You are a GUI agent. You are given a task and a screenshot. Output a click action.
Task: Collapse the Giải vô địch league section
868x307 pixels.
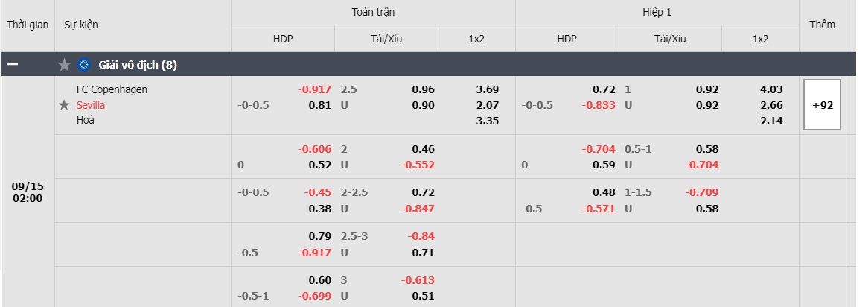pos(12,65)
